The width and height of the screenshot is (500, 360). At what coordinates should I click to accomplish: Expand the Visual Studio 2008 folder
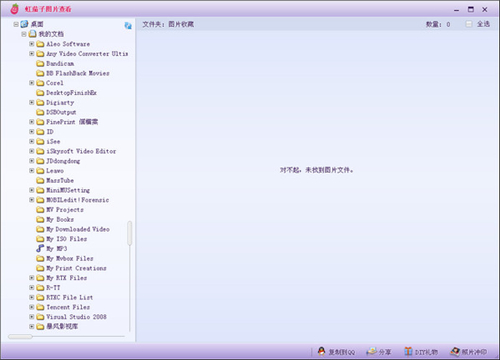pyautogui.click(x=32, y=317)
